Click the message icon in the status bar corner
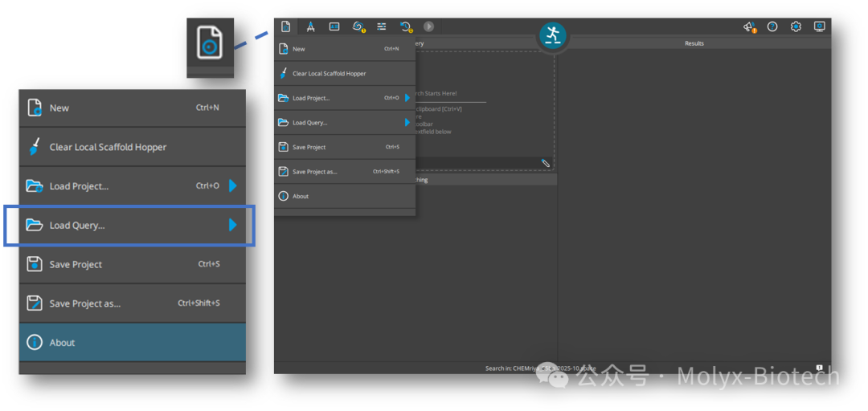 tap(819, 368)
